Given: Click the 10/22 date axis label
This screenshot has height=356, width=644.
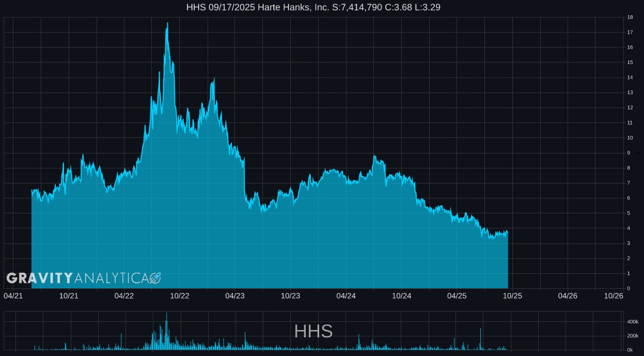Looking at the screenshot, I should (180, 296).
